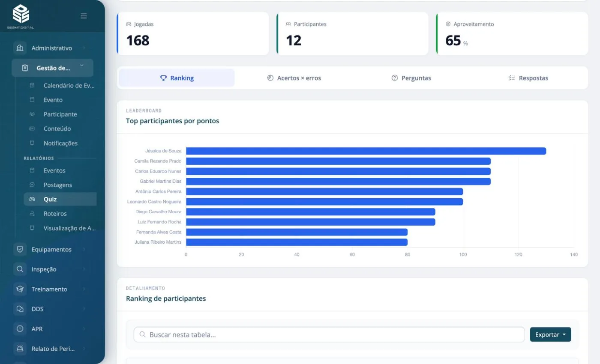Click the Inspeção magnifier icon
The height and width of the screenshot is (364, 600).
click(x=20, y=269)
